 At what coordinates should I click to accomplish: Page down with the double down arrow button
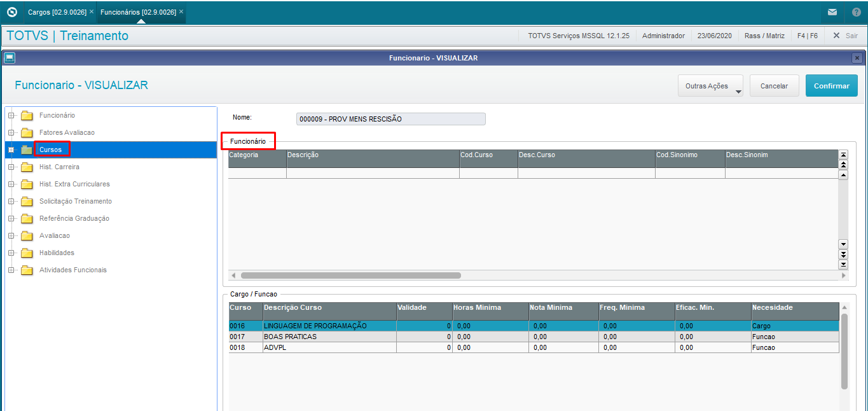[x=843, y=254]
